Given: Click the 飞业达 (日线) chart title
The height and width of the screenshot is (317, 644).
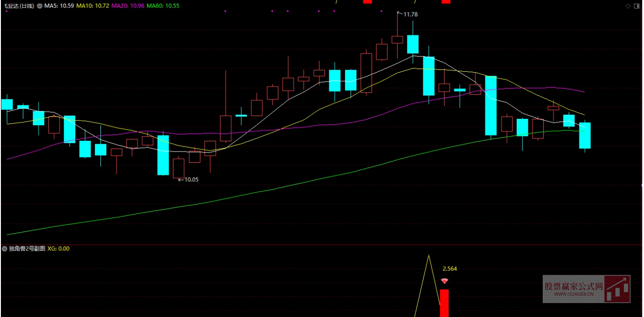Looking at the screenshot, I should pyautogui.click(x=19, y=6).
